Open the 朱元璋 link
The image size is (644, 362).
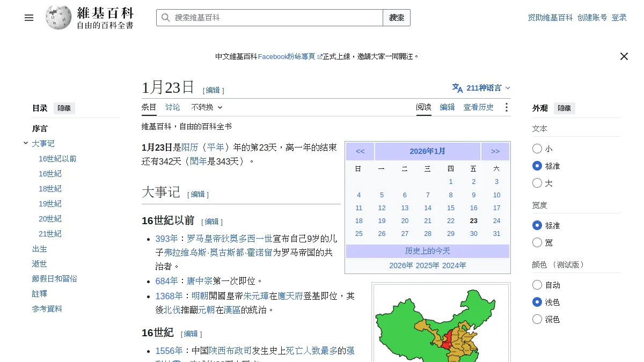pos(256,295)
